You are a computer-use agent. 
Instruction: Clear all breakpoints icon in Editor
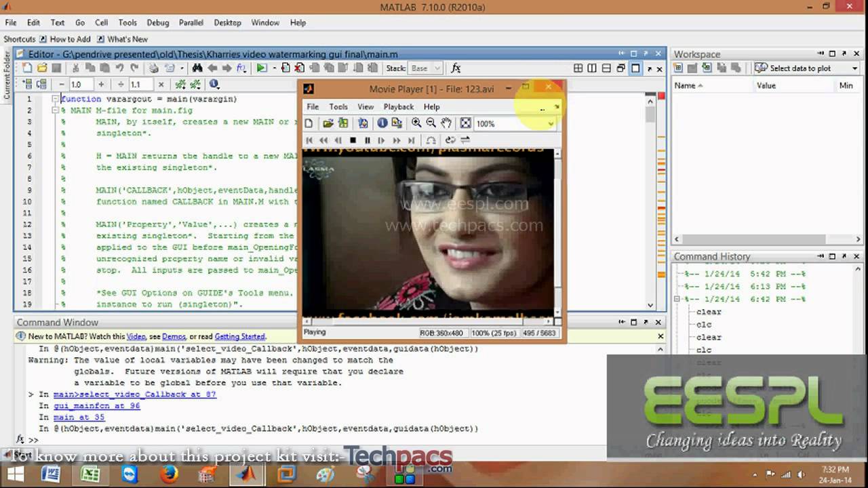pos(299,68)
